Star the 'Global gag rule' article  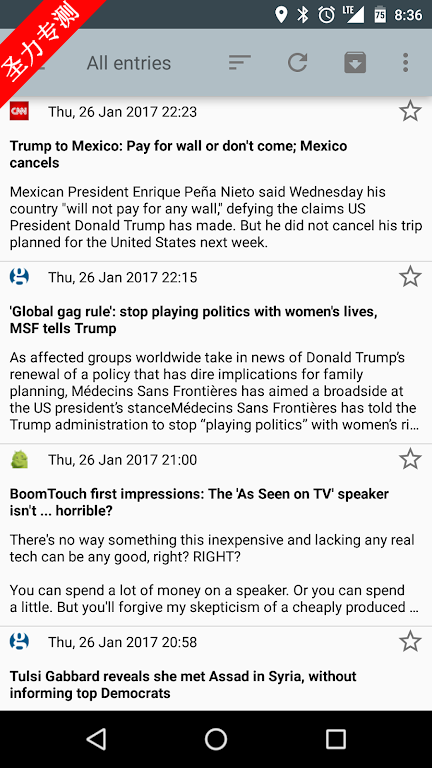[410, 277]
